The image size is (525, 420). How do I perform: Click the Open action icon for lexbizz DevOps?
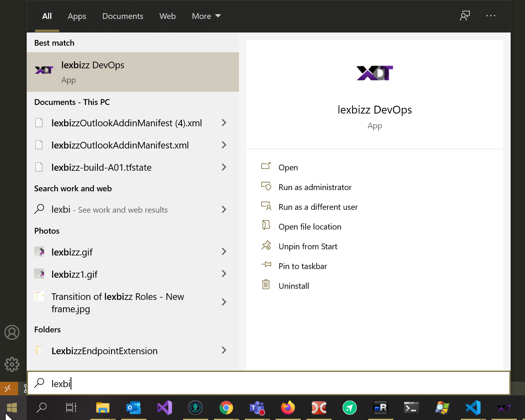[266, 166]
